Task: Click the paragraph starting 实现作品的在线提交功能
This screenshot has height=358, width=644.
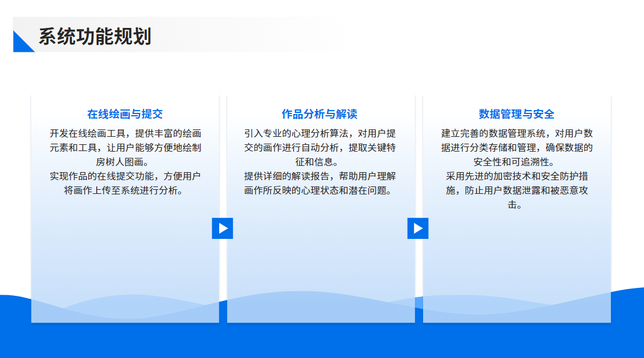Action: tap(125, 184)
